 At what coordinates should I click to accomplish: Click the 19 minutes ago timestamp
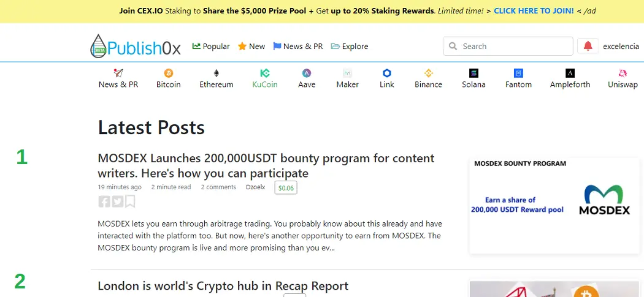click(120, 187)
